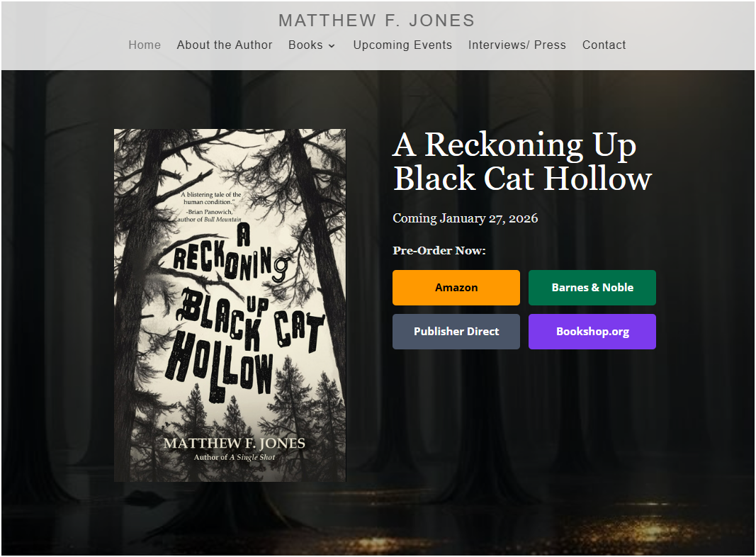The height and width of the screenshot is (557, 756).
Task: Expand the Books dropdown chevron
Action: (x=332, y=46)
